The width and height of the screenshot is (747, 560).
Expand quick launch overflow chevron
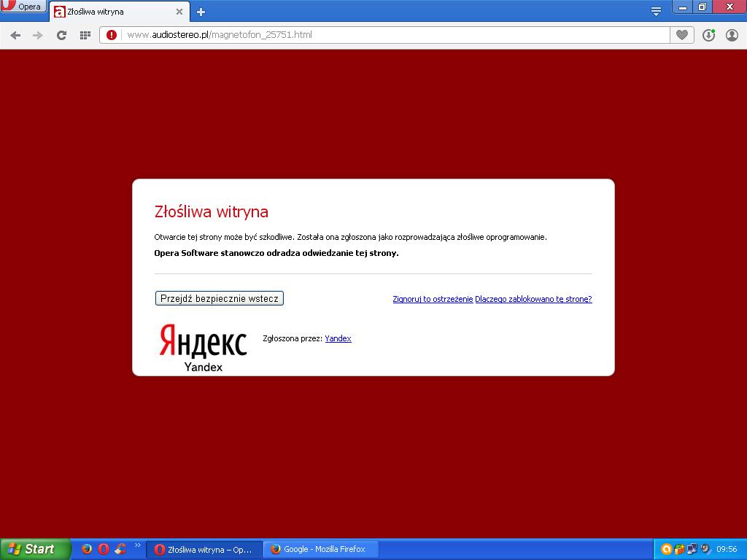pyautogui.click(x=138, y=545)
